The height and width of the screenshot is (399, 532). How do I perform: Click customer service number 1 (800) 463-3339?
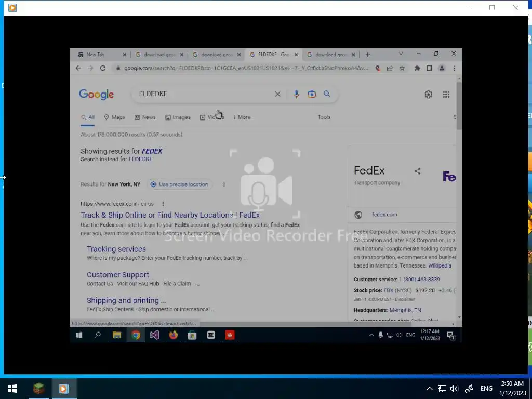tap(419, 280)
